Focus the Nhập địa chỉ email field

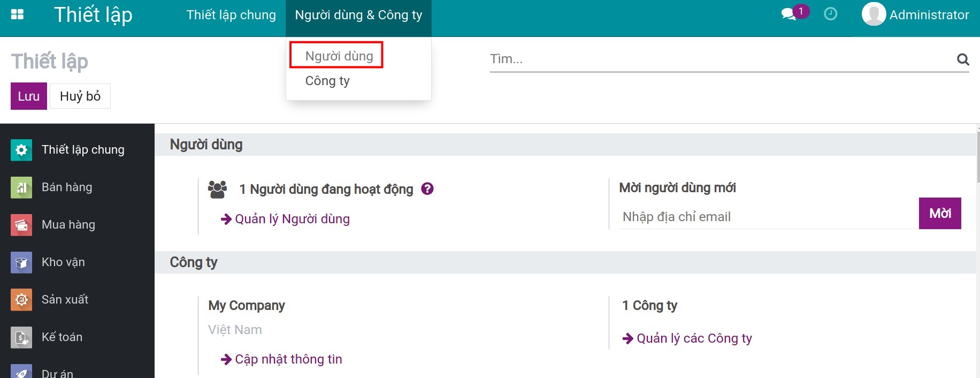pyautogui.click(x=768, y=217)
